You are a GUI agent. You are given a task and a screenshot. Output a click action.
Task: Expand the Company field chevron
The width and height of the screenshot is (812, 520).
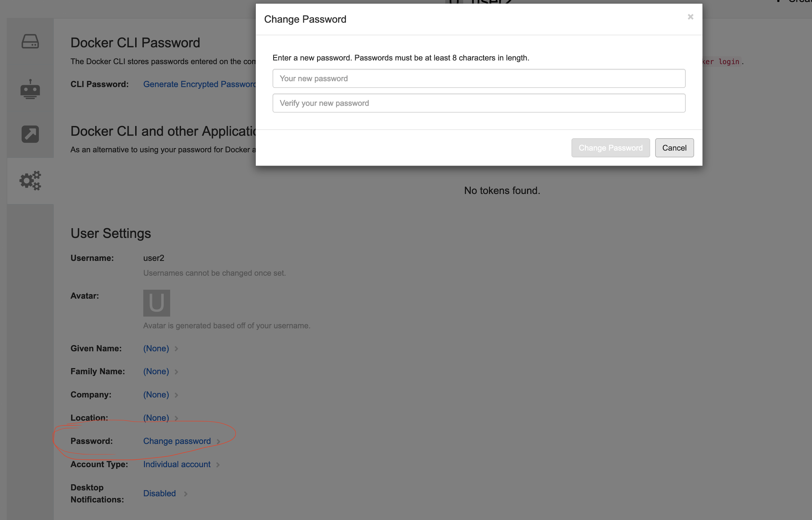(176, 395)
